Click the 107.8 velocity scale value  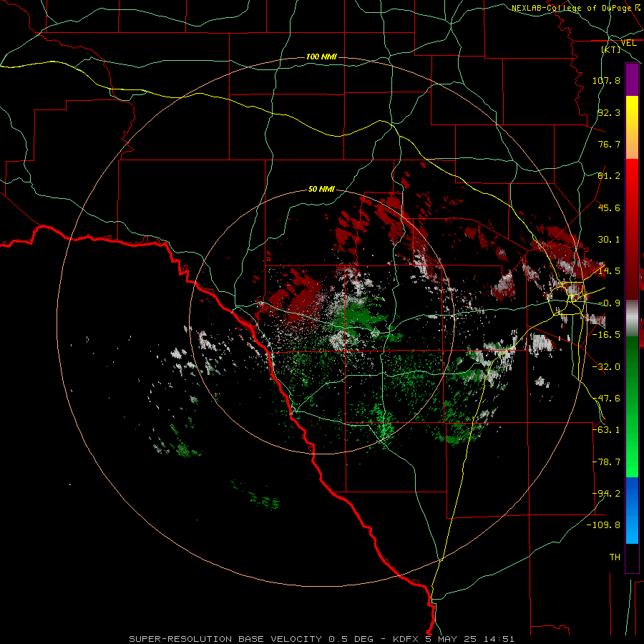coord(606,80)
